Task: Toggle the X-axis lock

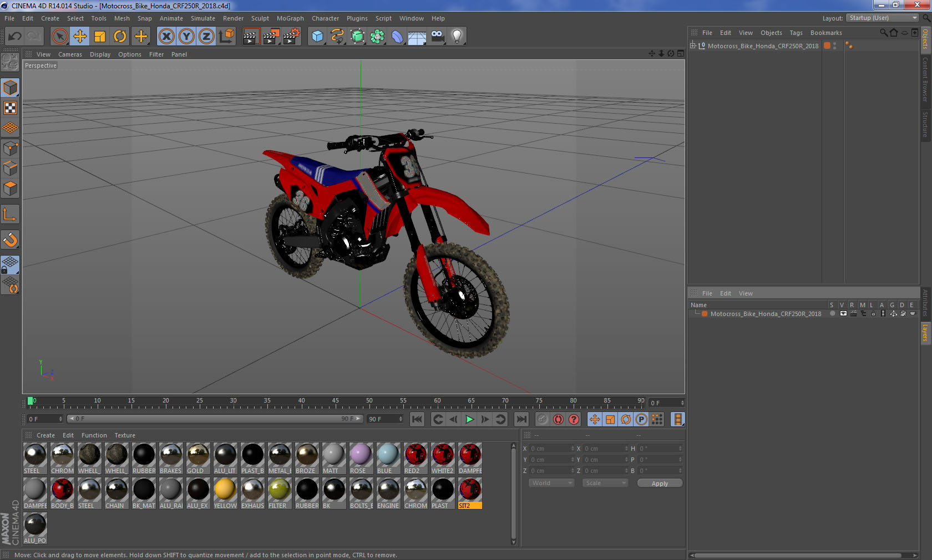Action: click(x=166, y=37)
